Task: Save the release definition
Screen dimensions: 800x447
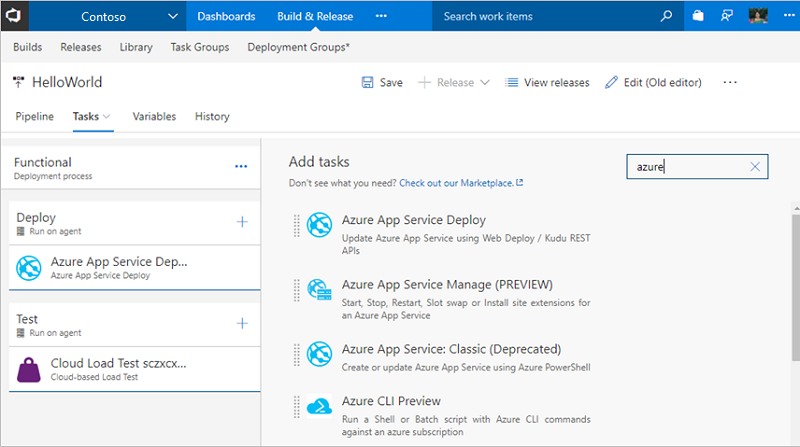Action: tap(382, 83)
